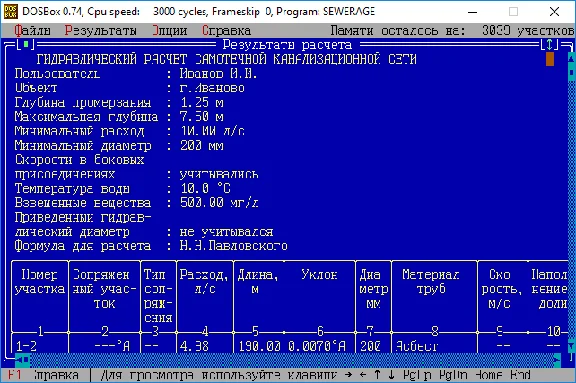Click the Расход, л/с column header
This screenshot has width=576, height=383.
204,282
